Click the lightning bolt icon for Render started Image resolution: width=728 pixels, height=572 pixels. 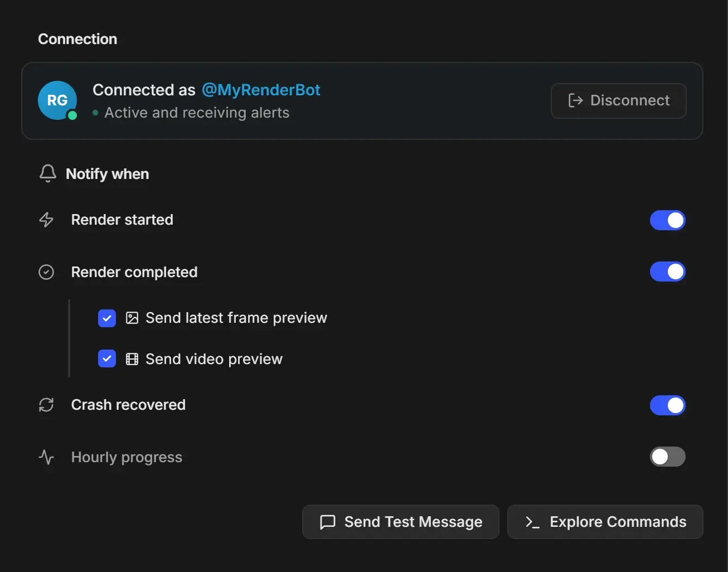pyautogui.click(x=46, y=220)
